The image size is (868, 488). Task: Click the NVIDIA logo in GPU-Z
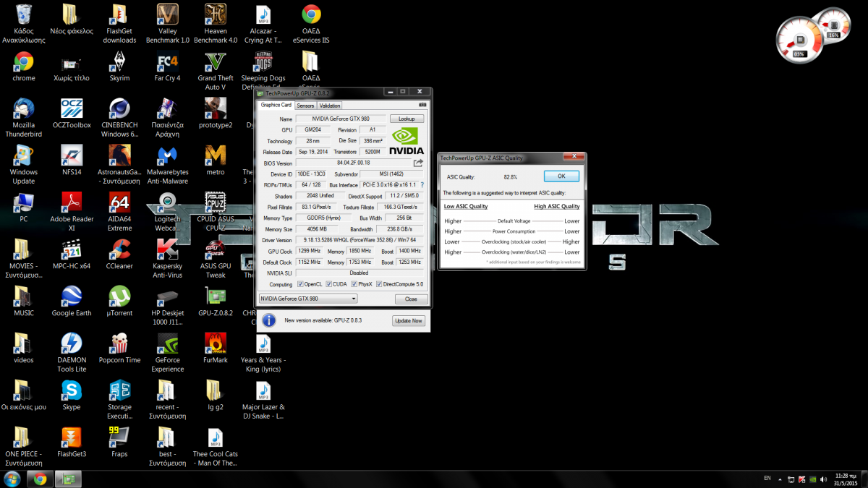(407, 141)
